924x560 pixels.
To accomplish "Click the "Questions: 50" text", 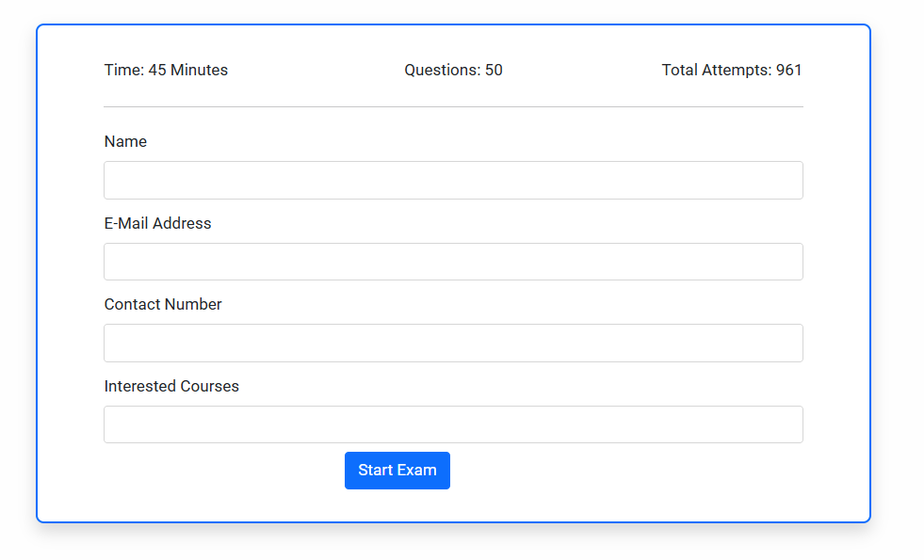I will point(453,70).
